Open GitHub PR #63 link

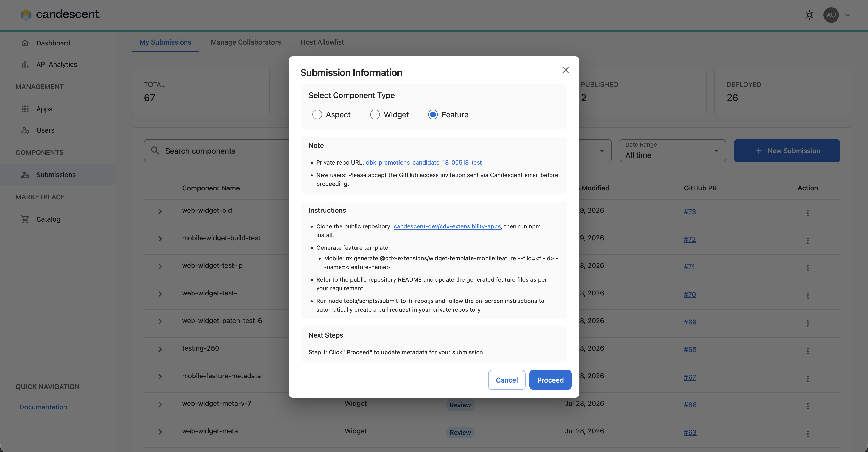click(690, 432)
